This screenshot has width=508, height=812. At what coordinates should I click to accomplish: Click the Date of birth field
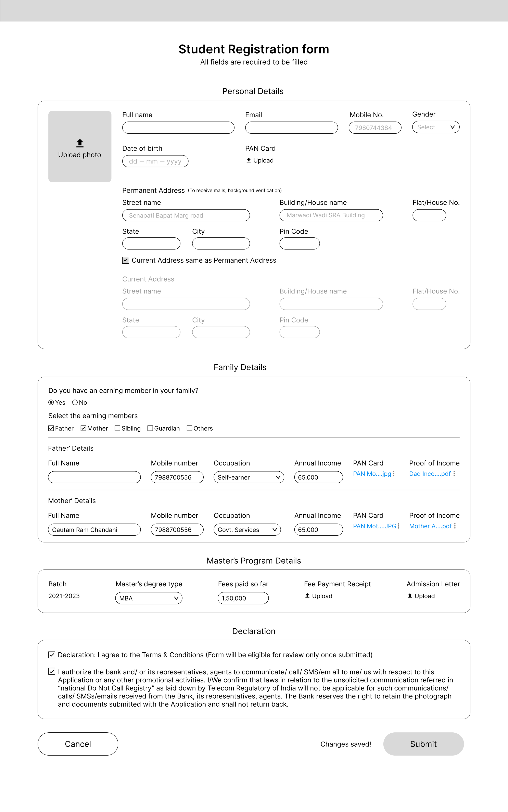[x=155, y=161]
